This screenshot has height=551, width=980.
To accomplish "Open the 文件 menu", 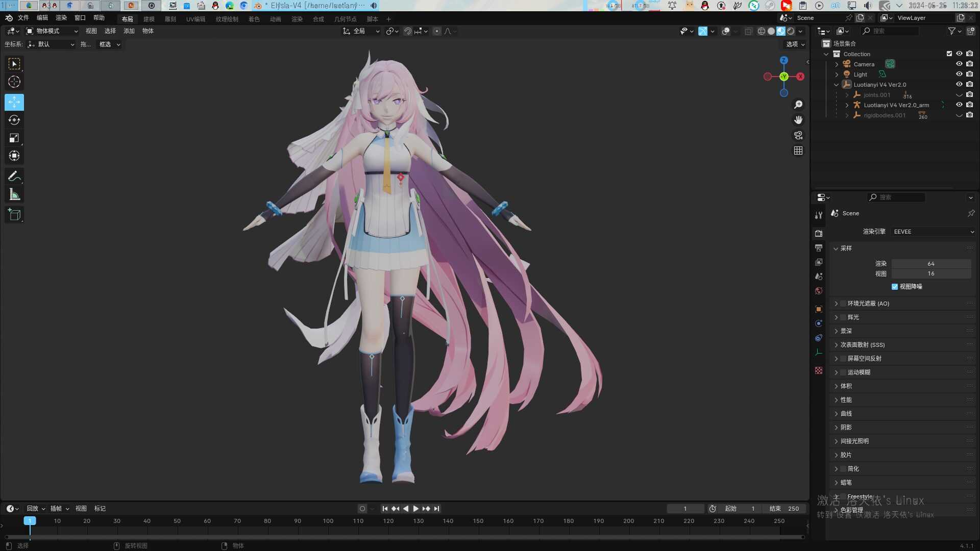I will tap(23, 18).
